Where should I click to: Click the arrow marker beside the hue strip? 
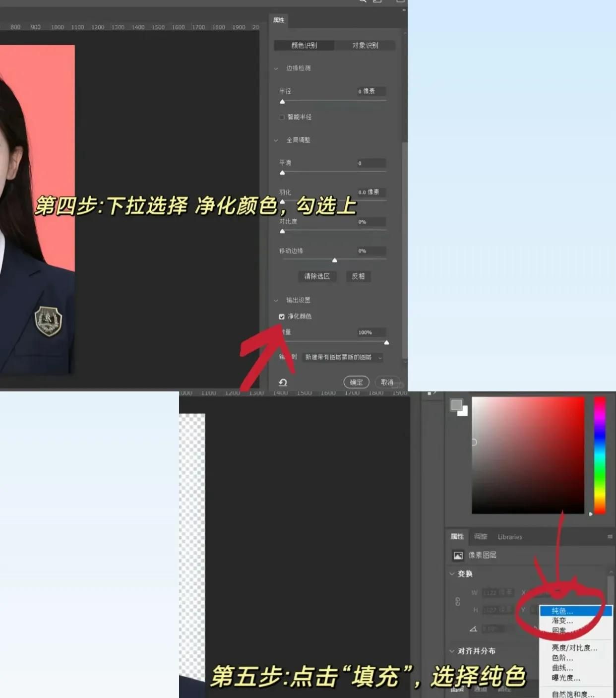point(591,514)
